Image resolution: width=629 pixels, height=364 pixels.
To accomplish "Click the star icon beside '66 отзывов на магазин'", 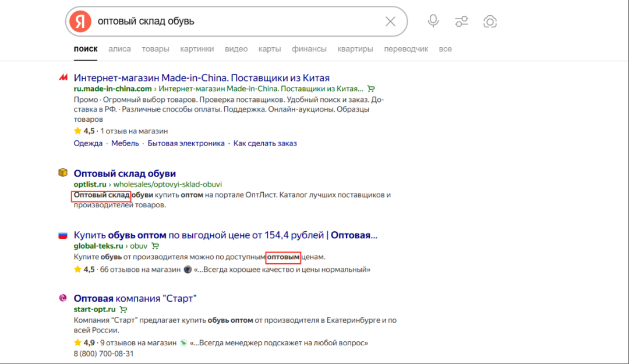I will [x=77, y=269].
